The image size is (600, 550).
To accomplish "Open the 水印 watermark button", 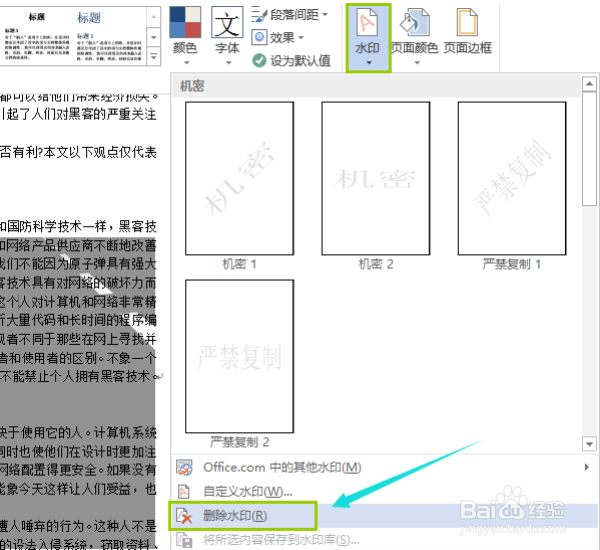I will 368,38.
